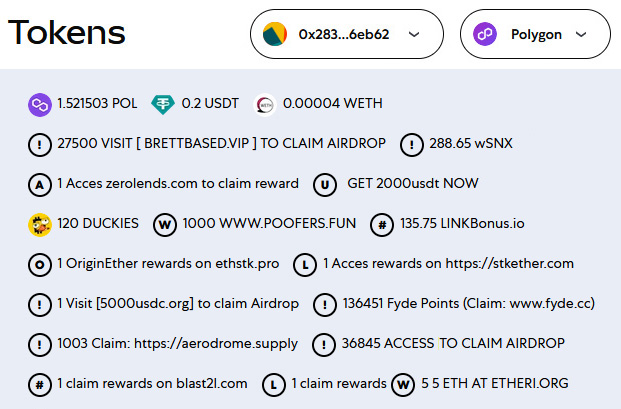This screenshot has width=621, height=409.
Task: Select the 1.521503 POL balance text
Action: 97,103
